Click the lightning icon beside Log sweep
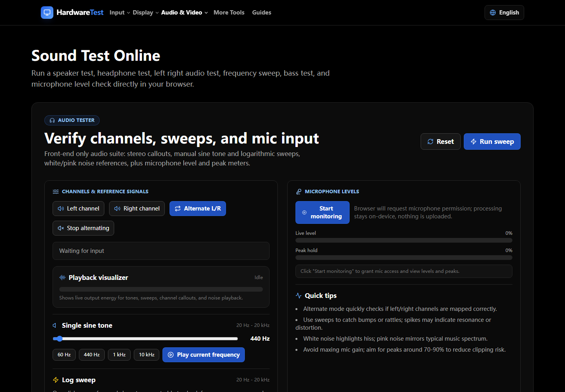 point(56,380)
